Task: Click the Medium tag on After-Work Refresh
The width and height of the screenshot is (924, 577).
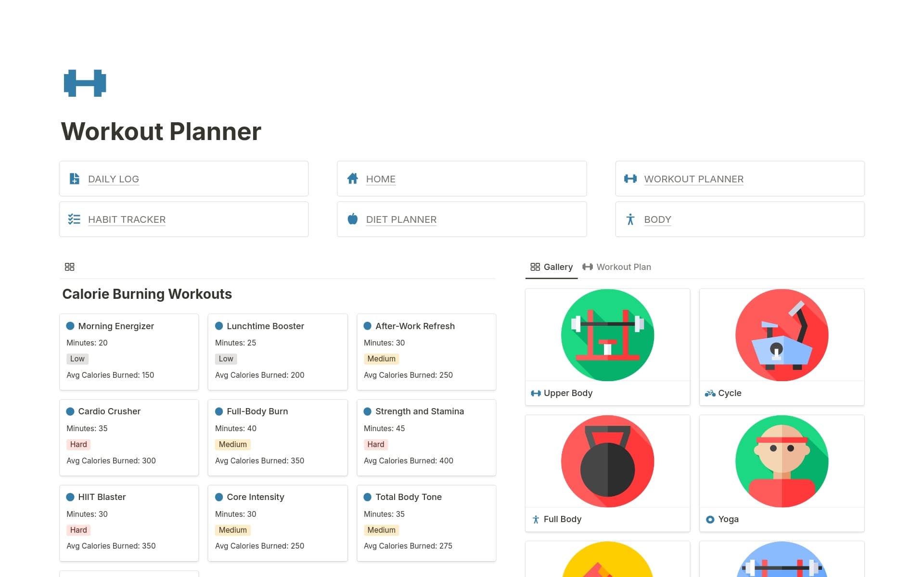Action: coord(381,359)
